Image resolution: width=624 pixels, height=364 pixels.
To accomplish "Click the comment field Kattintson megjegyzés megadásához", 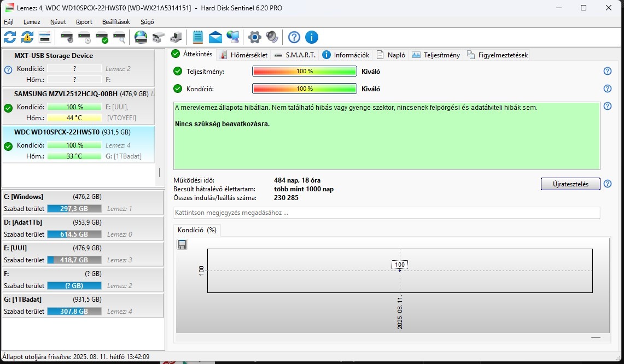I will pos(387,213).
